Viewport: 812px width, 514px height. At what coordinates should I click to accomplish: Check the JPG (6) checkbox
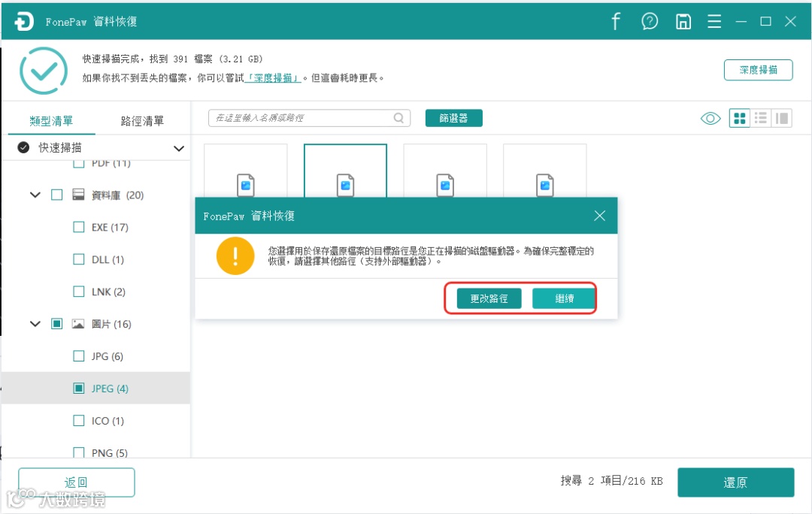coord(79,356)
